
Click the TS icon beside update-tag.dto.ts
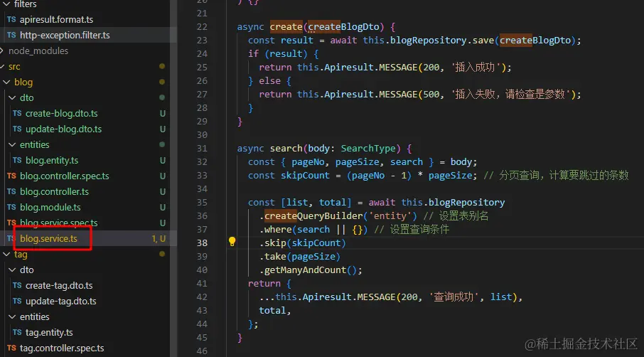17,301
